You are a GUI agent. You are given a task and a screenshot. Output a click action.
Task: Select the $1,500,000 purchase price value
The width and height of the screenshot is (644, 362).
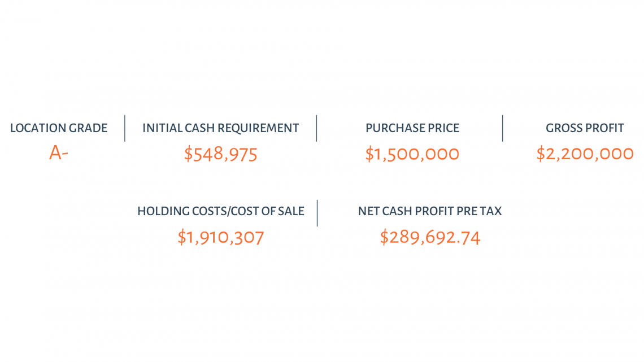tap(412, 154)
